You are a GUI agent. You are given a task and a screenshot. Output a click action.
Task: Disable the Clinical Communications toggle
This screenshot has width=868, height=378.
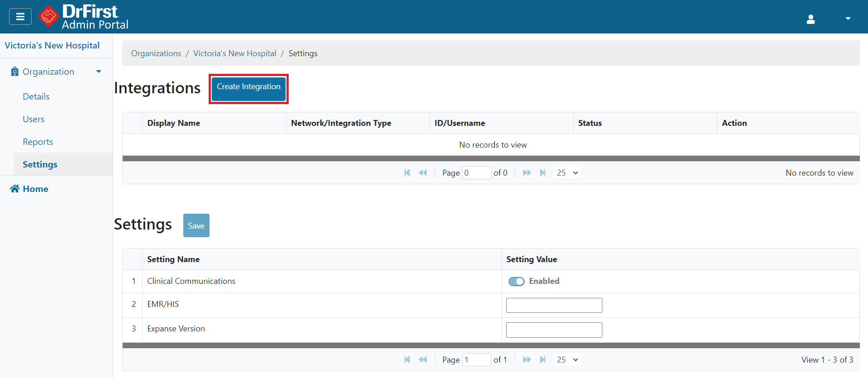coord(516,282)
